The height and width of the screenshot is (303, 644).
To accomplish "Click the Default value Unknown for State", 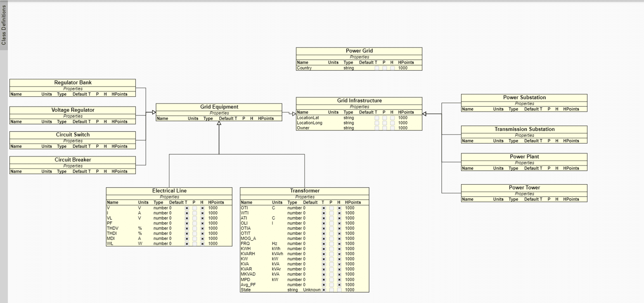I will coord(312,290).
